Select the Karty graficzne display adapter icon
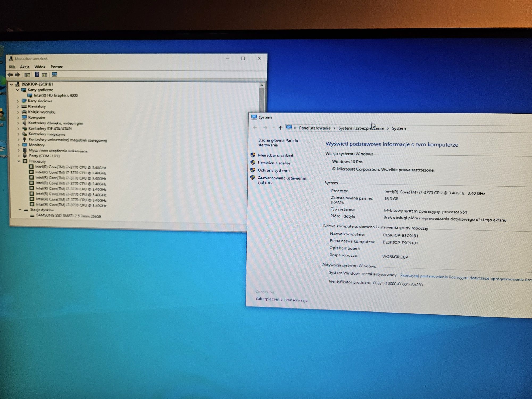The width and height of the screenshot is (532, 399). 24,90
